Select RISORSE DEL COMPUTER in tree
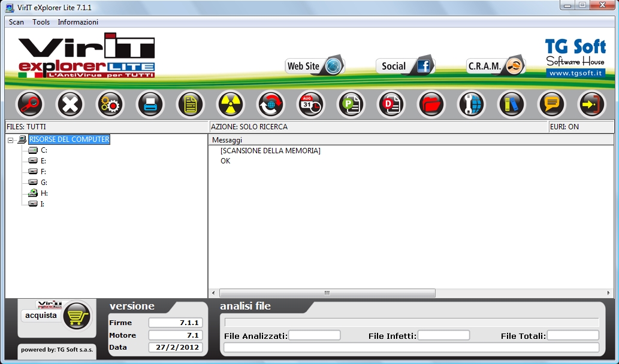Viewport: 619px width, 364px height. click(x=69, y=139)
